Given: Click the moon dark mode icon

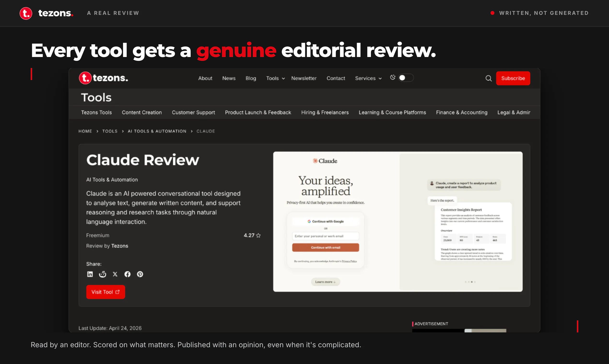Looking at the screenshot, I should (393, 78).
